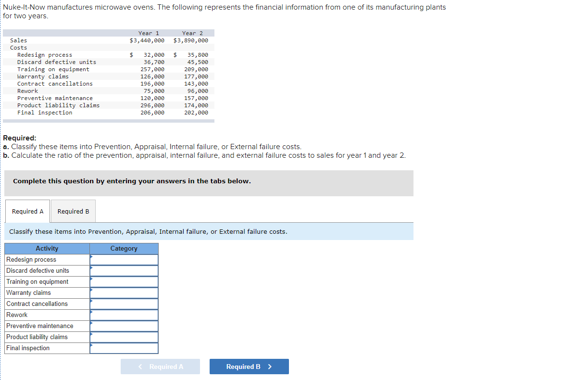
Task: Click Year 2 rework cost 96,000
Action: pos(198,91)
